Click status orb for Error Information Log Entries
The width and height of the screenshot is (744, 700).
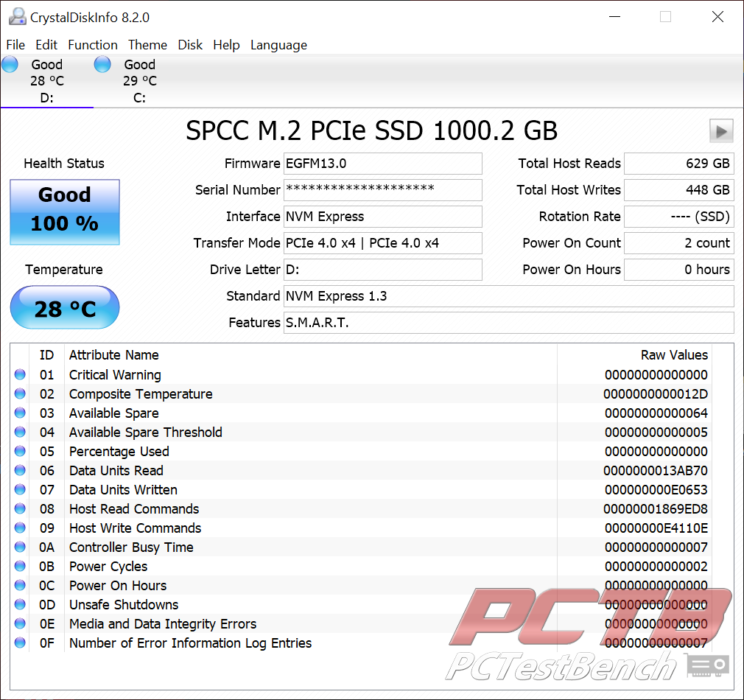pos(20,643)
